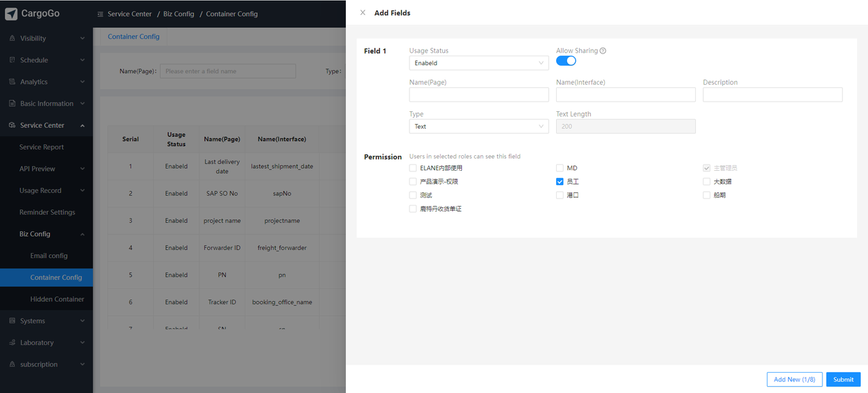
Task: Uncheck the 员工 role checkbox
Action: [559, 182]
